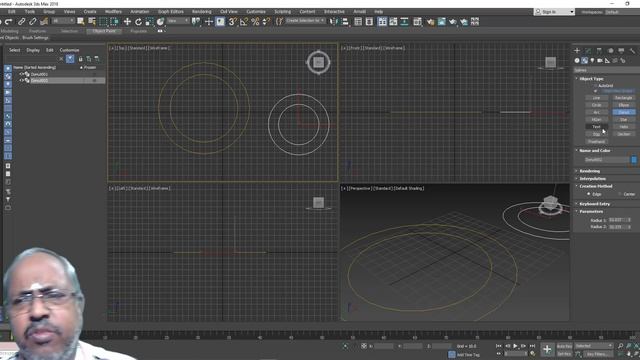
Task: Expand the Interpolation rollout
Action: pyautogui.click(x=592, y=178)
